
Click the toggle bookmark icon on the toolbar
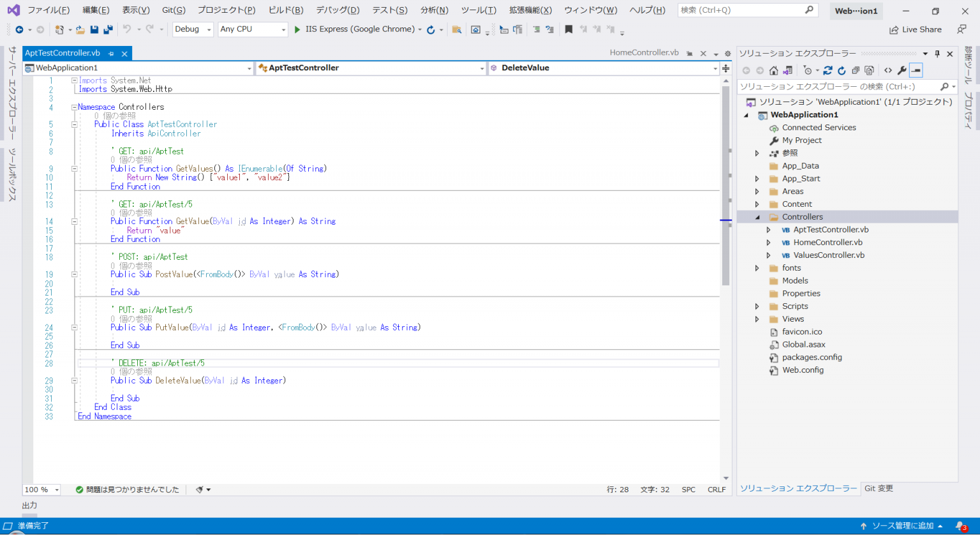click(570, 29)
